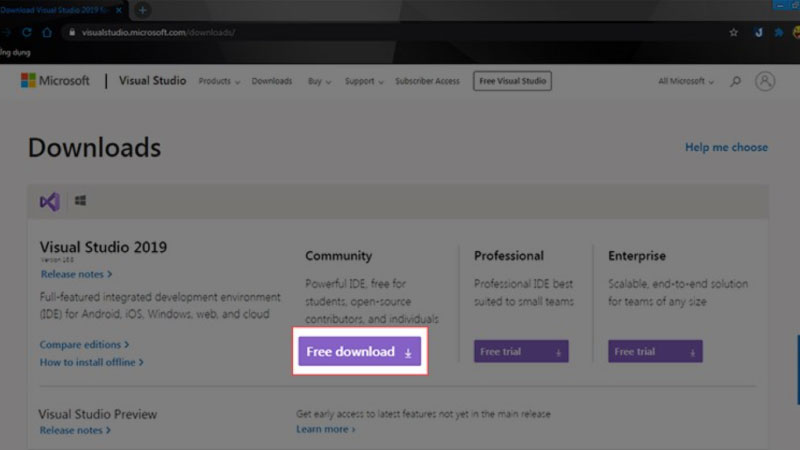Click Free trial under Enterprise
The height and width of the screenshot is (450, 800).
[655, 352]
